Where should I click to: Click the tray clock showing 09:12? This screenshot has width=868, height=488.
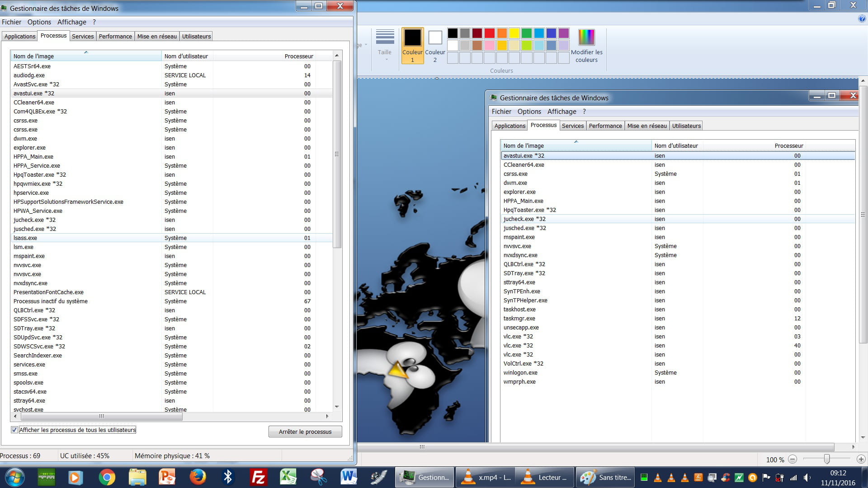coord(838,478)
